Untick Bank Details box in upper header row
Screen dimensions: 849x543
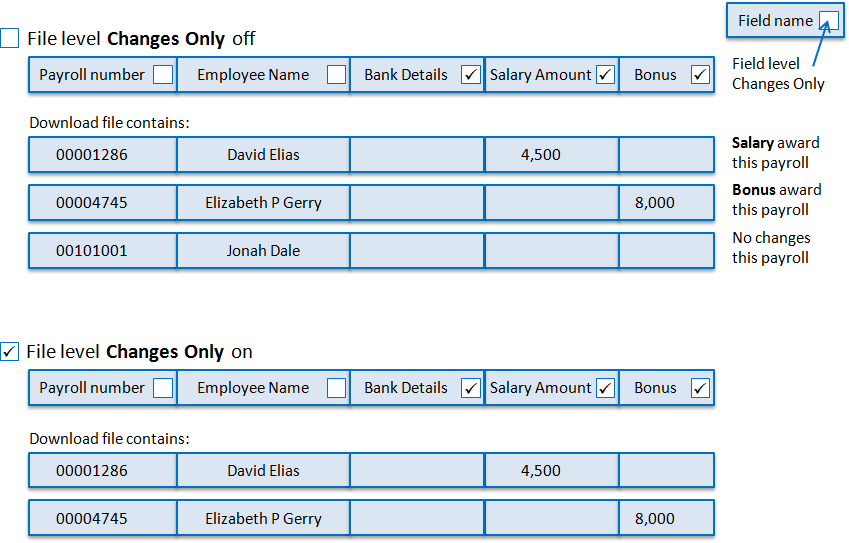471,75
